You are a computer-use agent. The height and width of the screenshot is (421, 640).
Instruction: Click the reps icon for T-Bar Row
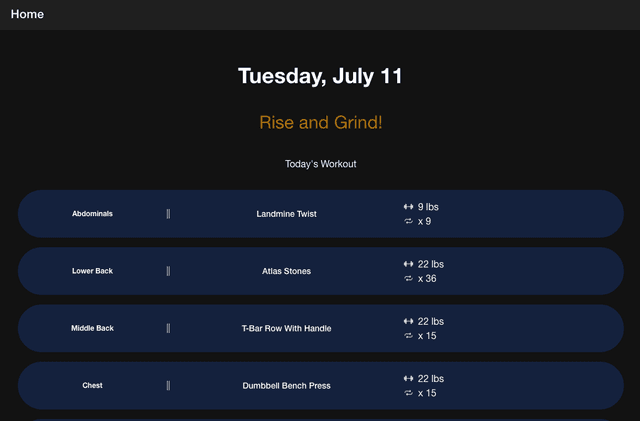(x=408, y=335)
